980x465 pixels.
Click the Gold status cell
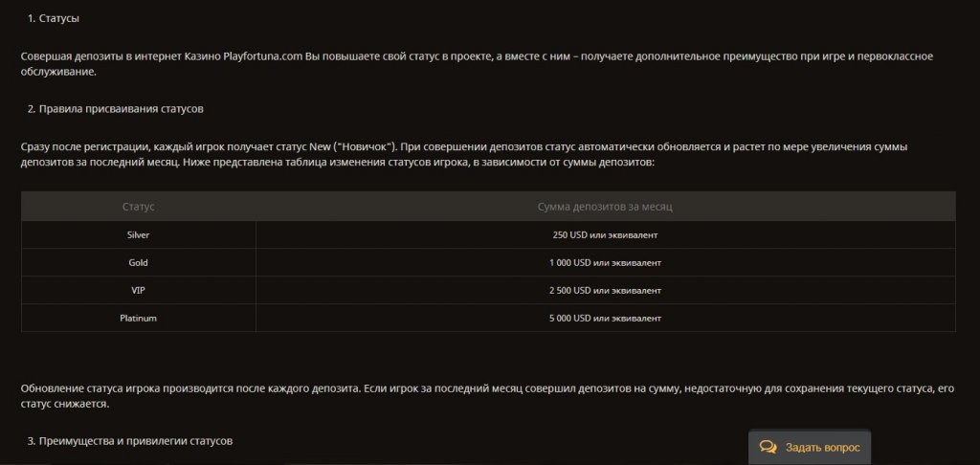[x=139, y=262]
